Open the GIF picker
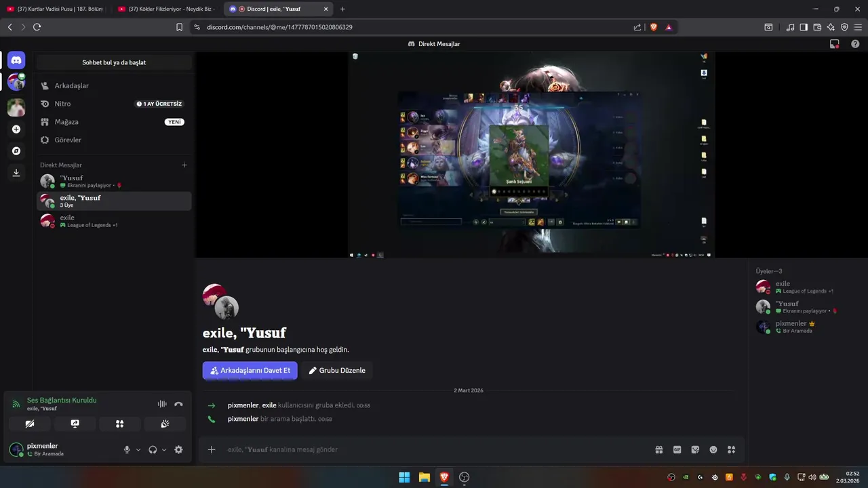 point(677,449)
